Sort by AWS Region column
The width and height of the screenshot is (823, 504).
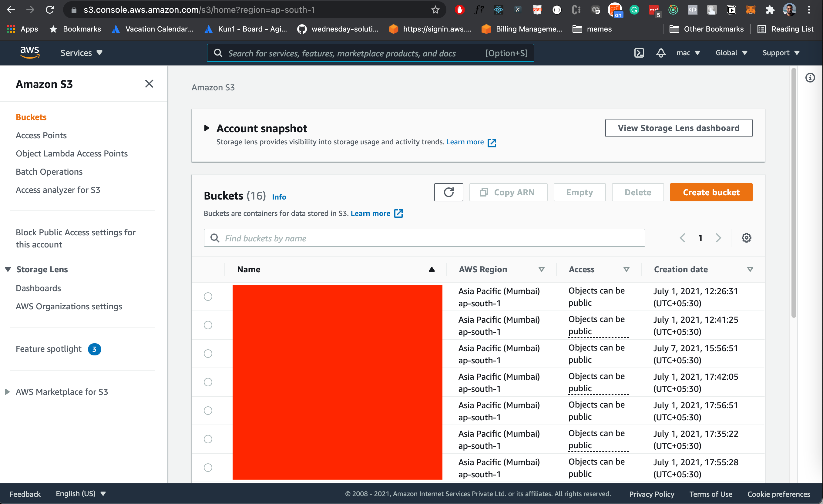[x=541, y=269]
